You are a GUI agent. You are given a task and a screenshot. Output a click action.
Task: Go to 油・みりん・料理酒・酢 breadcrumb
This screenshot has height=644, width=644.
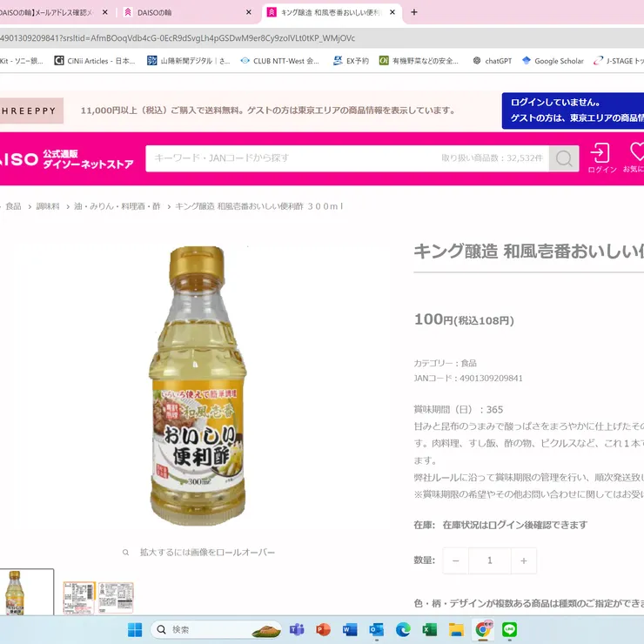tap(117, 206)
